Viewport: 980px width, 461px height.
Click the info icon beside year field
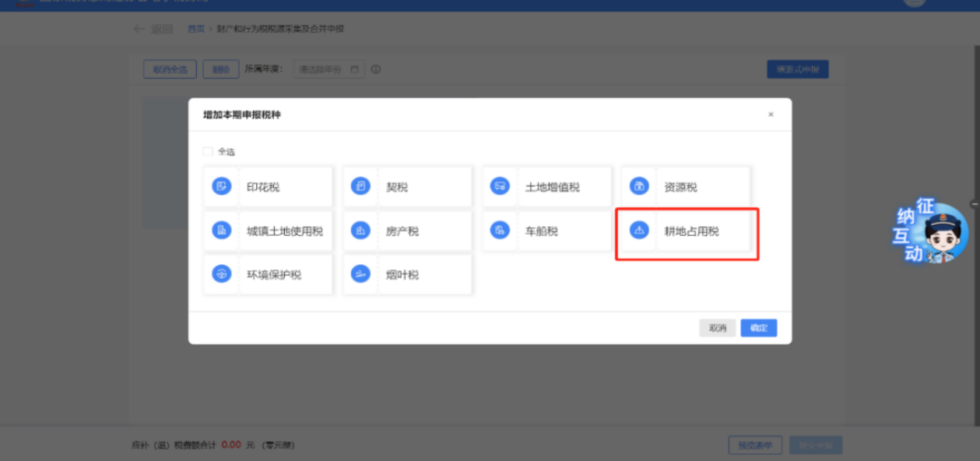376,69
